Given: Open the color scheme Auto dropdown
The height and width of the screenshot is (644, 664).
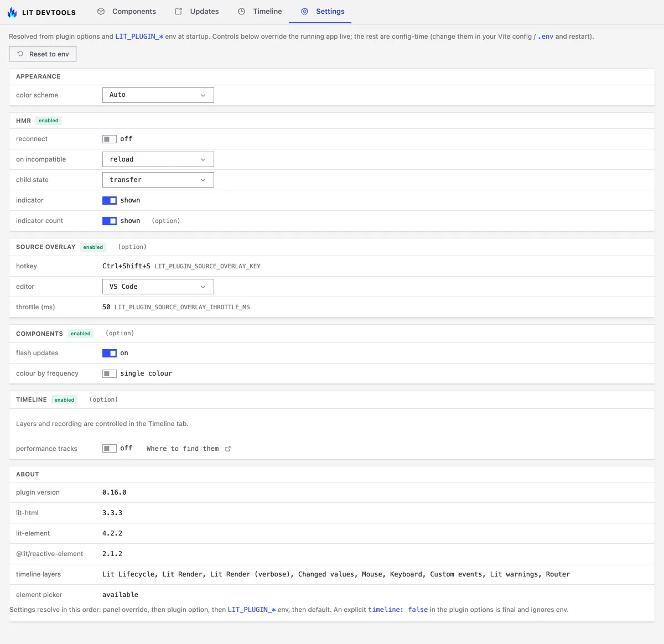Looking at the screenshot, I should click(x=158, y=95).
